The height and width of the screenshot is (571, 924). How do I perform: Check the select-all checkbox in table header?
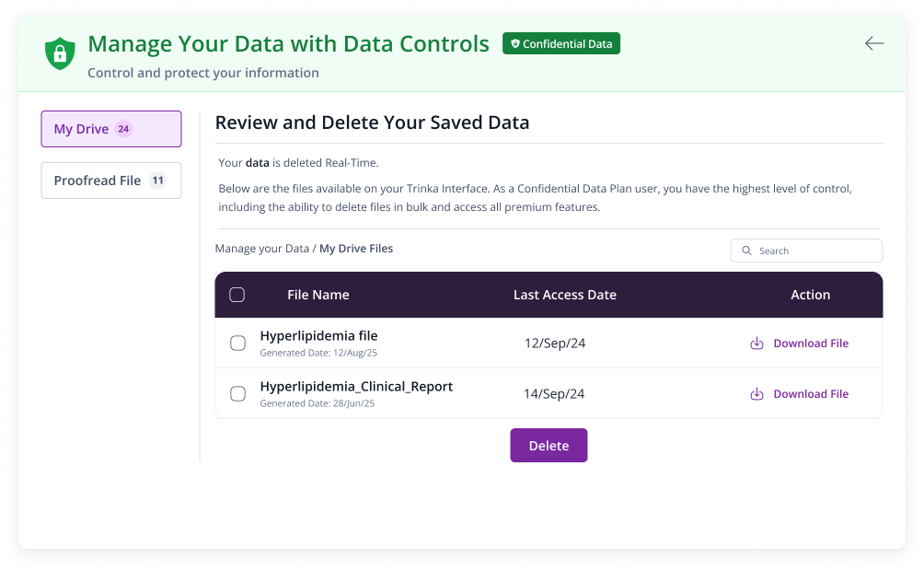237,295
